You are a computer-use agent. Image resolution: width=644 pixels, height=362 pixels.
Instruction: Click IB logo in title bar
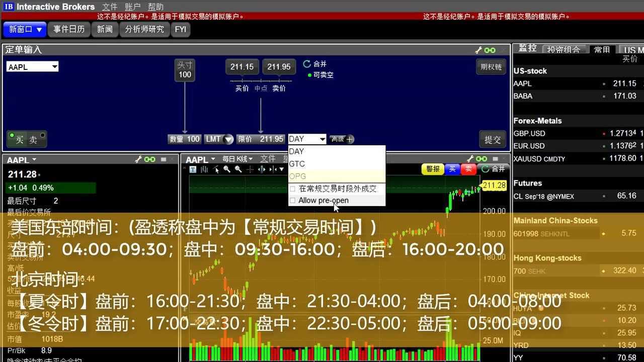[9, 7]
